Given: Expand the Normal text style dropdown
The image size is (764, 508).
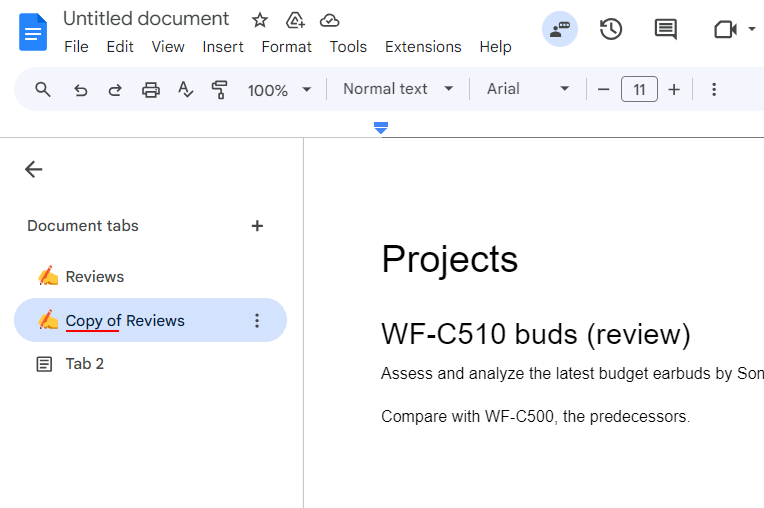Looking at the screenshot, I should click(x=398, y=89).
